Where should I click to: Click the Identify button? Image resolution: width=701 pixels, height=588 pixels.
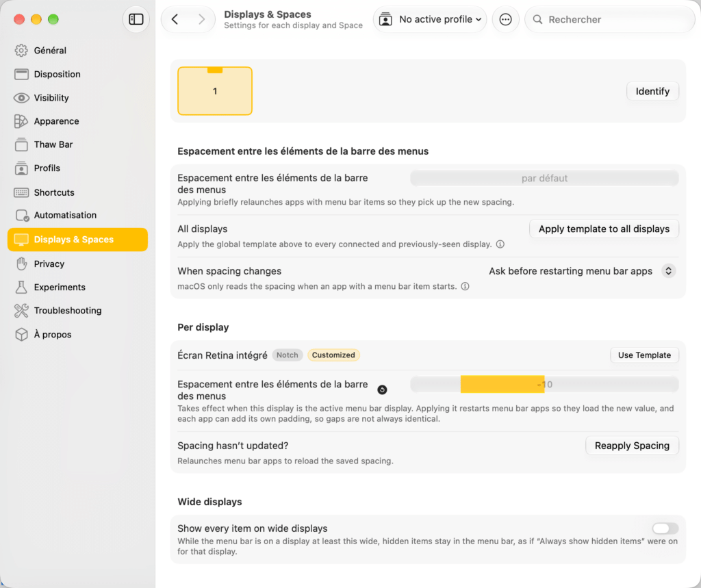[x=652, y=91]
